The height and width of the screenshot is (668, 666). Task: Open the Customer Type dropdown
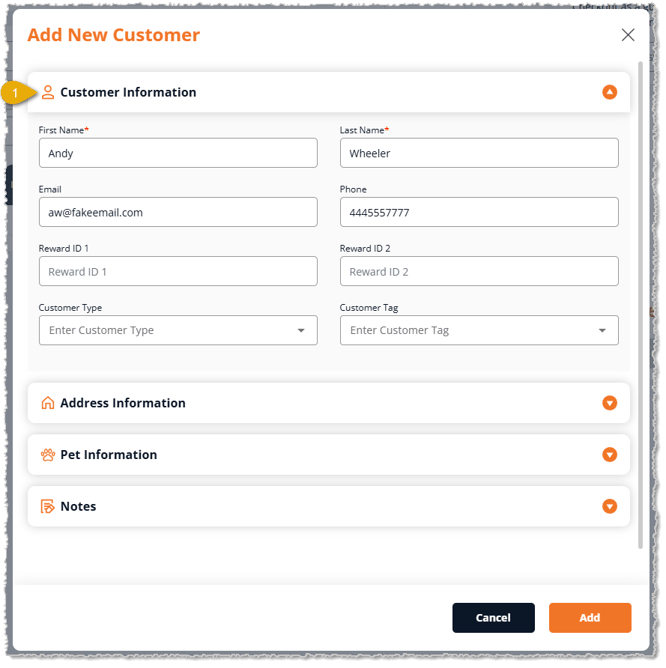(178, 331)
